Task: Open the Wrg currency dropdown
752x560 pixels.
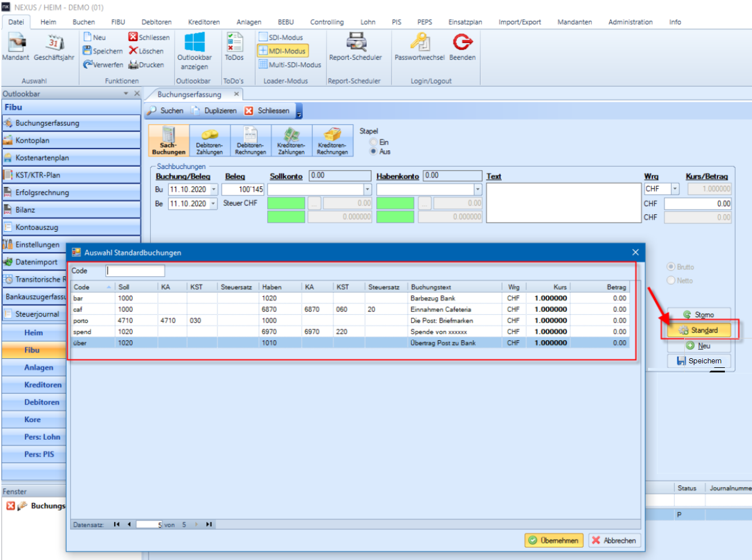Action: 675,189
